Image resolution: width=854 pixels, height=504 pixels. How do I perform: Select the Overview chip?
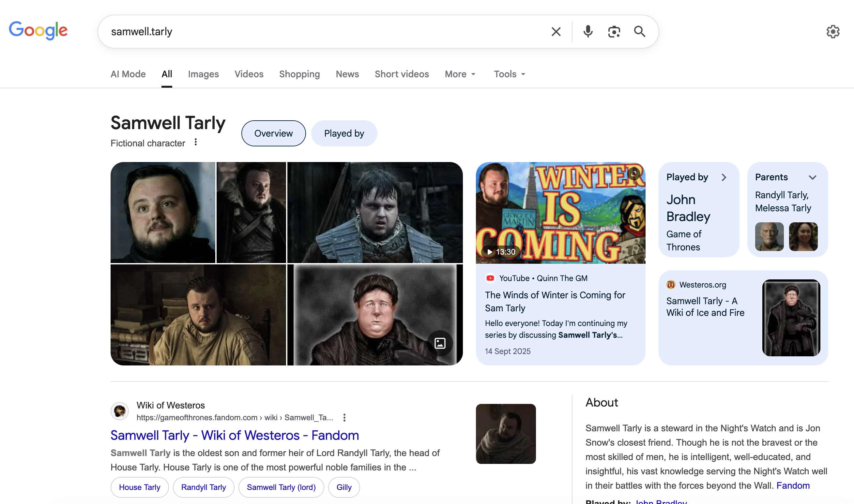click(274, 133)
